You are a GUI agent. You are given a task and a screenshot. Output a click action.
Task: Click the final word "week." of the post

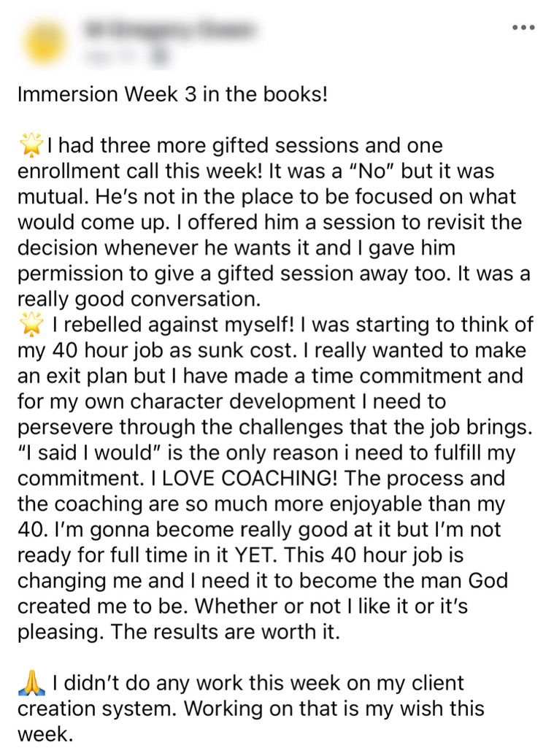(45, 734)
